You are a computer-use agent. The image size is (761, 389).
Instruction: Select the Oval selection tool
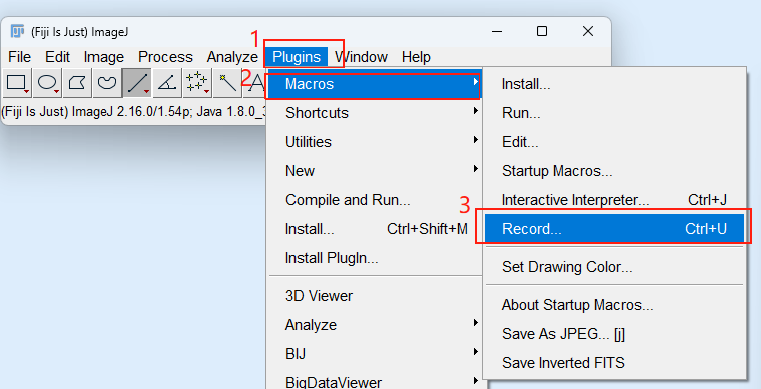coord(48,83)
